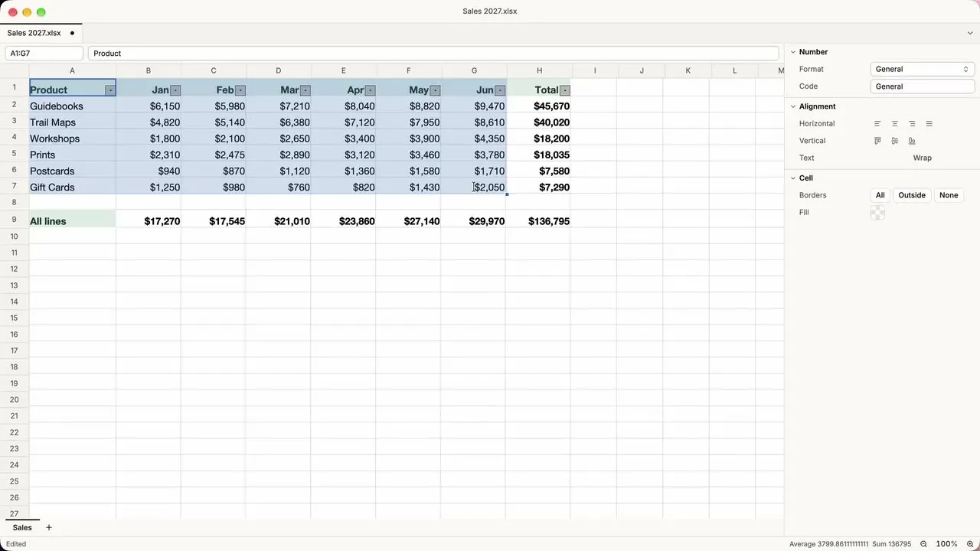Open the filter arrow on the Mar header
Image resolution: width=980 pixels, height=551 pixels.
[x=305, y=90]
